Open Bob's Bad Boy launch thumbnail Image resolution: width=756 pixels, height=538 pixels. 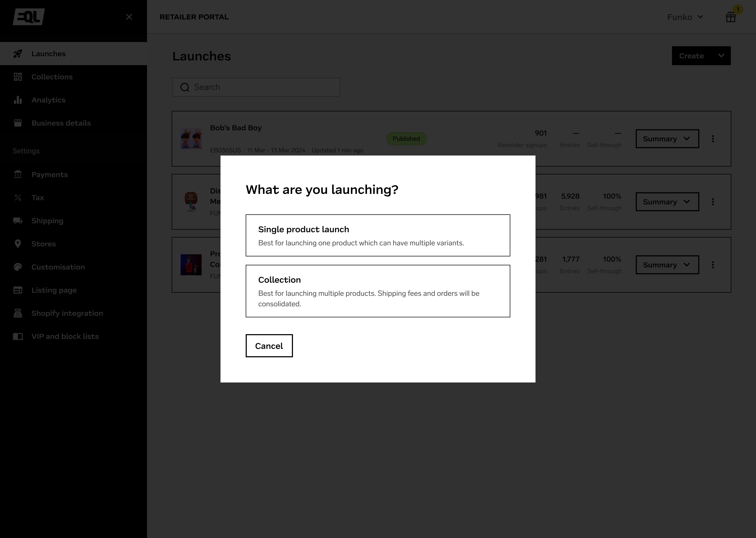[x=191, y=138]
